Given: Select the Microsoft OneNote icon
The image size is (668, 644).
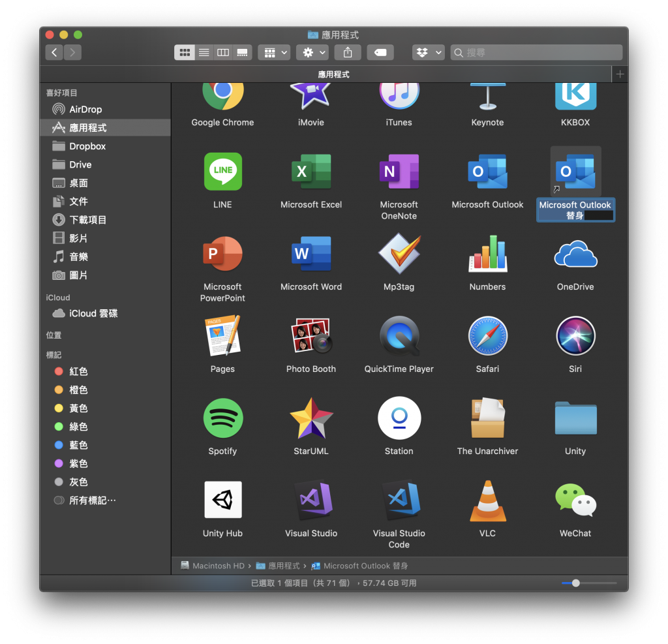Looking at the screenshot, I should click(x=399, y=172).
